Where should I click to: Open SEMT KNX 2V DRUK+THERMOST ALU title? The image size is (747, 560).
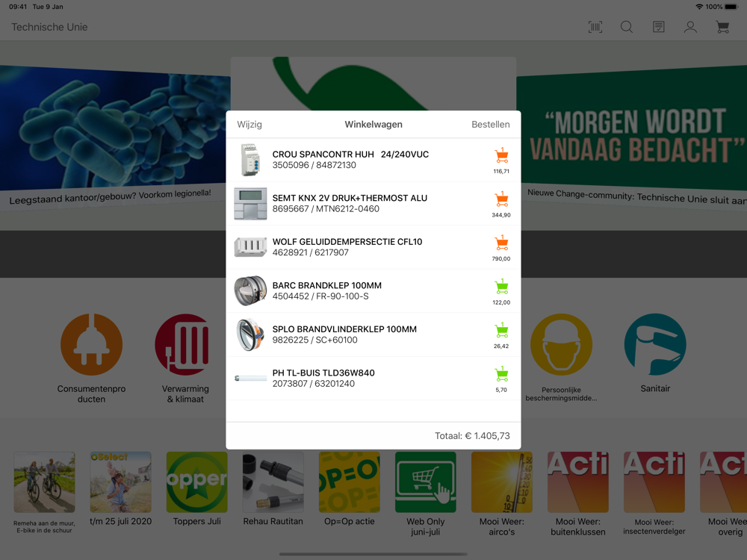[350, 198]
